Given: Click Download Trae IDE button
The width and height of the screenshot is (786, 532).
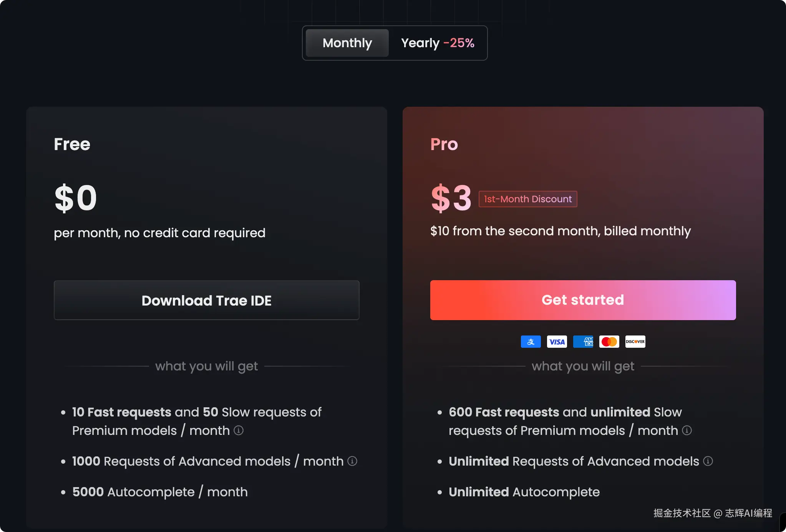Looking at the screenshot, I should click(x=207, y=300).
